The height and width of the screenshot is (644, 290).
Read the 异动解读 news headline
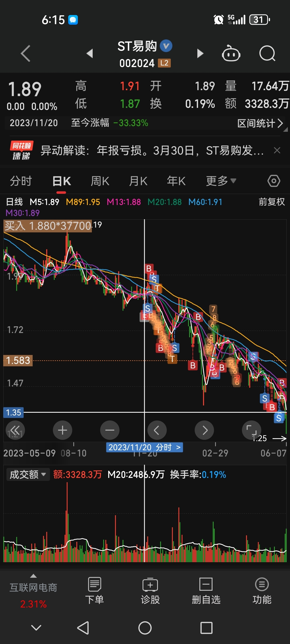(x=152, y=150)
